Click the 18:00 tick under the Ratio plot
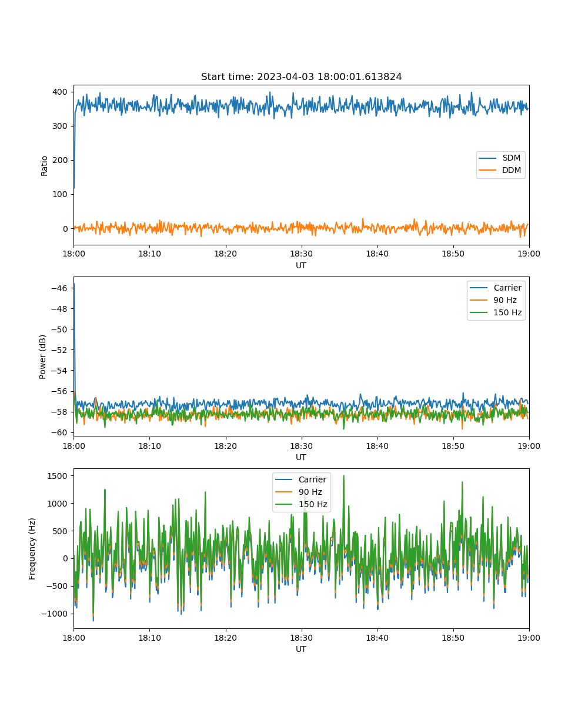588x706 pixels. pyautogui.click(x=73, y=254)
